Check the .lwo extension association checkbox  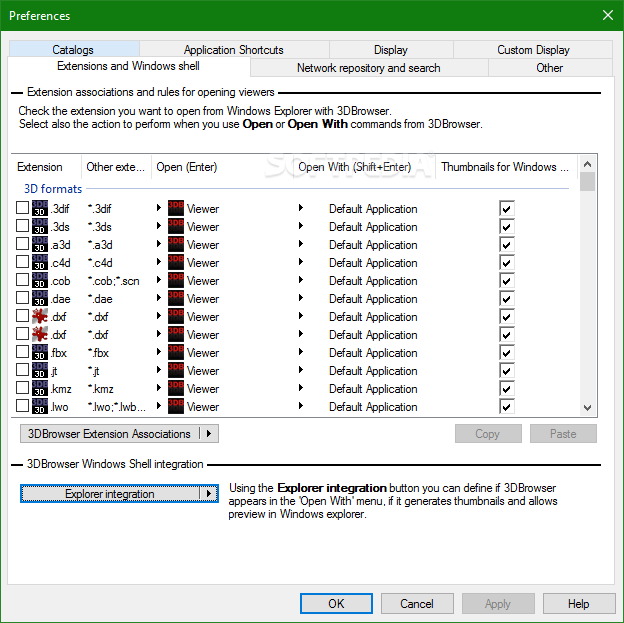point(22,406)
